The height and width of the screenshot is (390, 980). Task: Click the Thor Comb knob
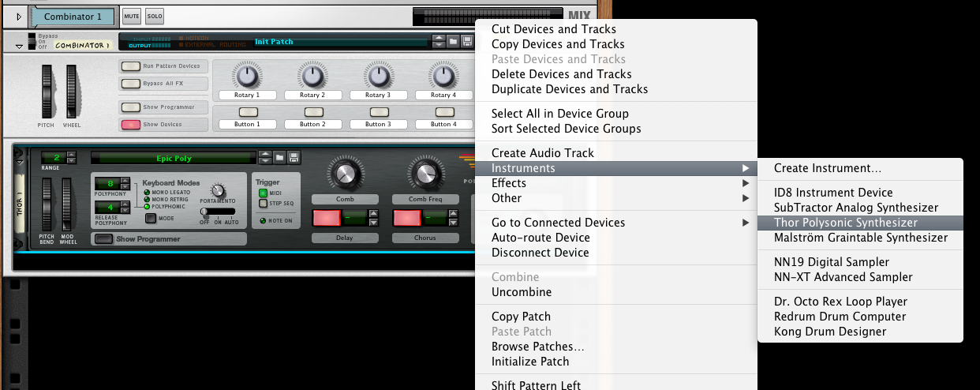pyautogui.click(x=345, y=174)
